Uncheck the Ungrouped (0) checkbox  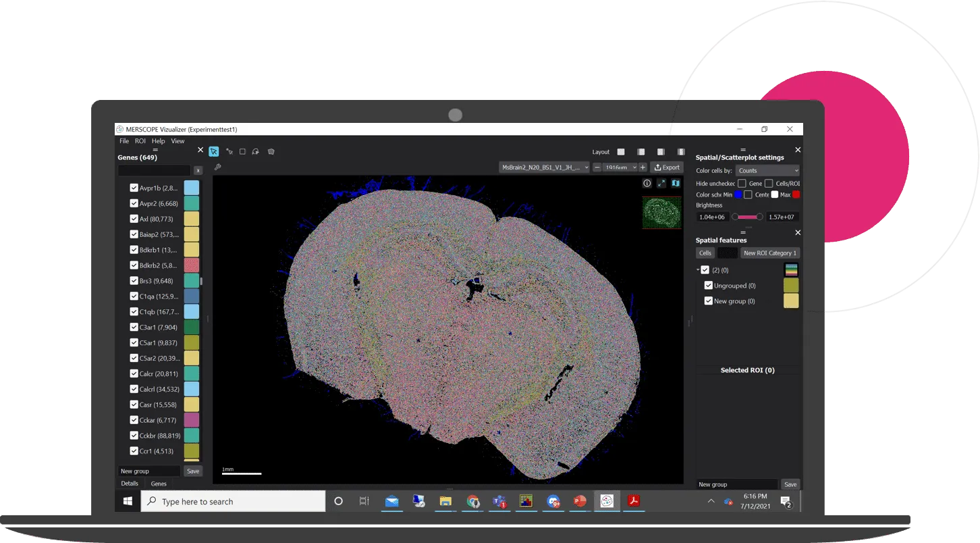click(709, 286)
